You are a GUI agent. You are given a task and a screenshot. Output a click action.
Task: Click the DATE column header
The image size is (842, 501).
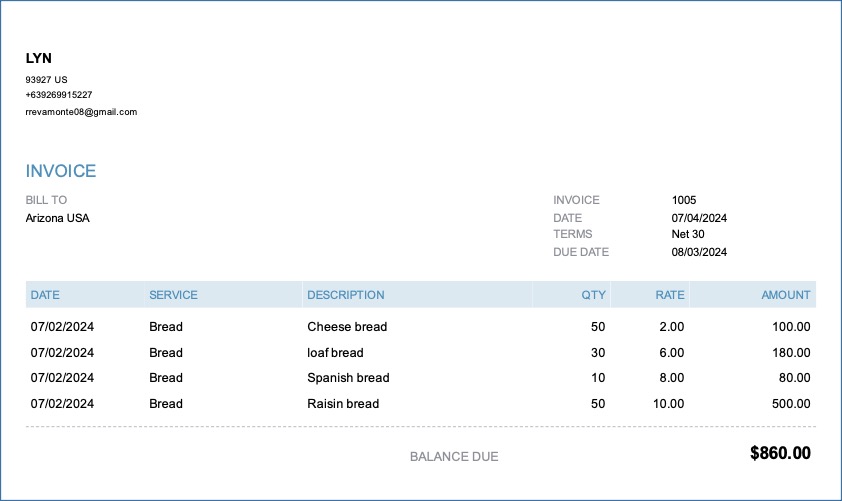(45, 295)
